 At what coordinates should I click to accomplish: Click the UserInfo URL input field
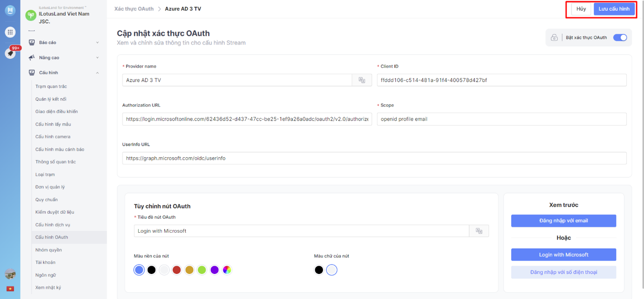[374, 158]
